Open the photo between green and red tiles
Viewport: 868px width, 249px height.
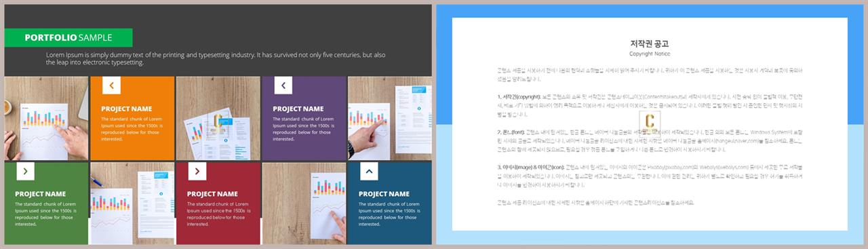pyautogui.click(x=132, y=204)
